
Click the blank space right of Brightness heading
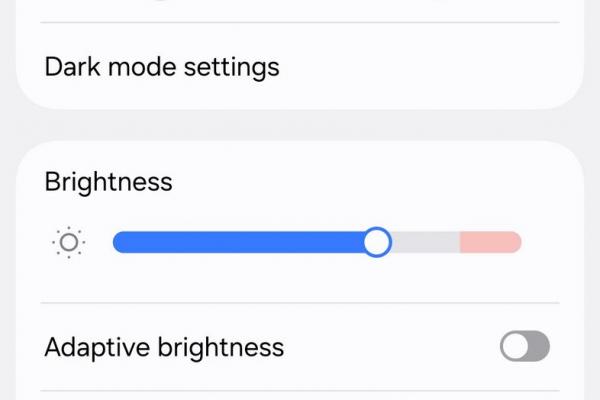(x=380, y=182)
